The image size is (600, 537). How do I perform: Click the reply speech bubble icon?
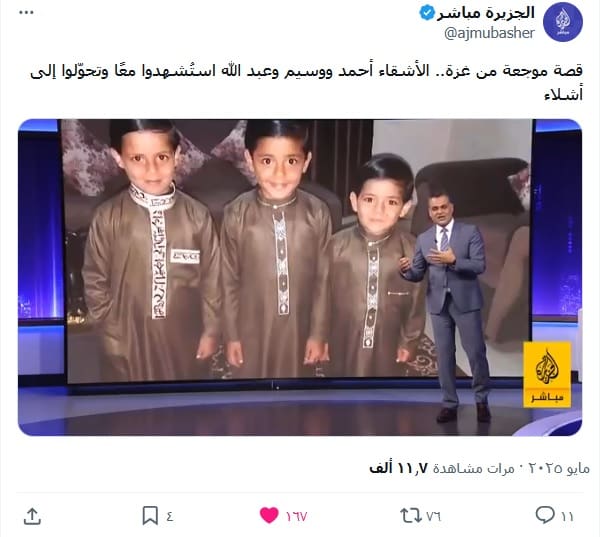point(545,515)
